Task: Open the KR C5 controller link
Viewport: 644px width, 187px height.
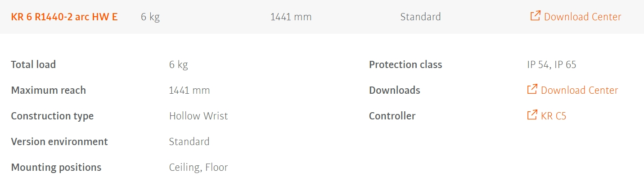Action: click(x=554, y=116)
